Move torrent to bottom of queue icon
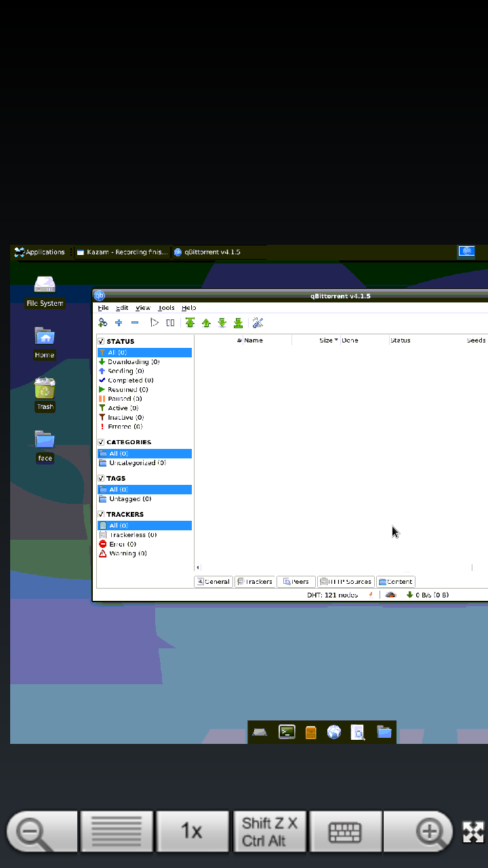 (x=238, y=323)
